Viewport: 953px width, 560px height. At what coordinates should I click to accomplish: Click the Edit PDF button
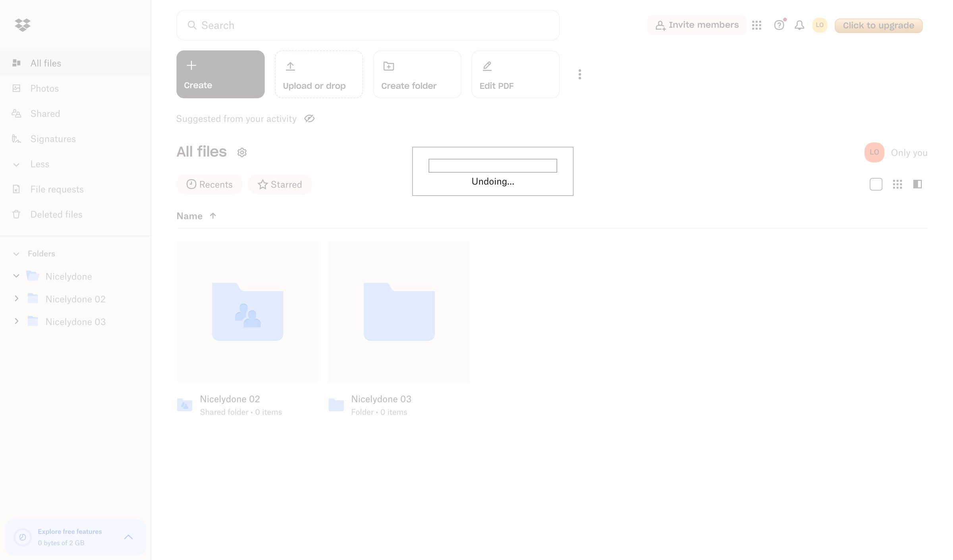(515, 74)
